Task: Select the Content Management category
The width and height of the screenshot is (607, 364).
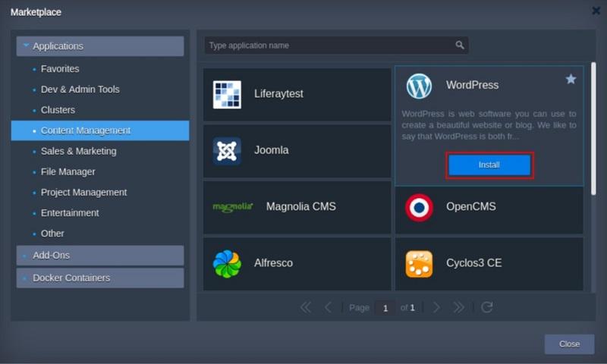Action: click(x=100, y=130)
